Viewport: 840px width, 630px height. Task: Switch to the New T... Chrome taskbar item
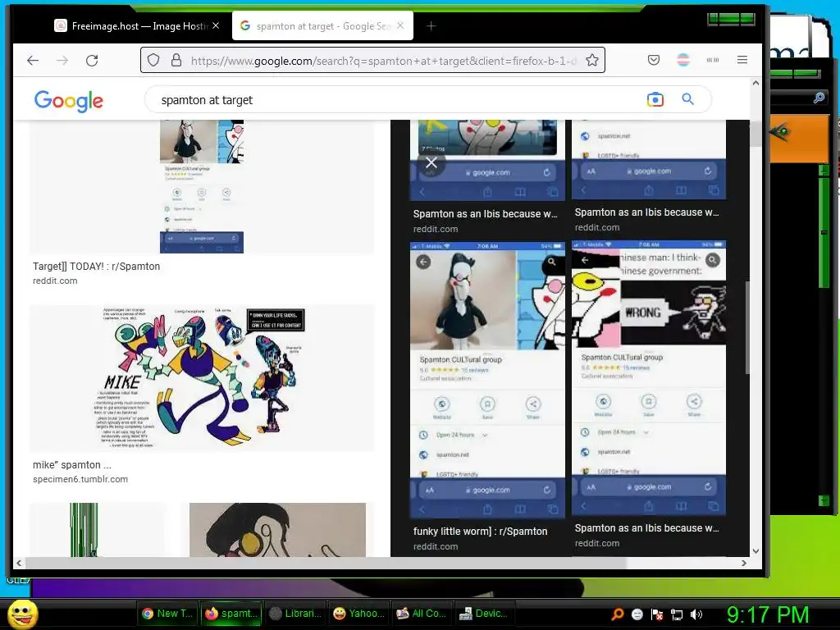(x=167, y=614)
